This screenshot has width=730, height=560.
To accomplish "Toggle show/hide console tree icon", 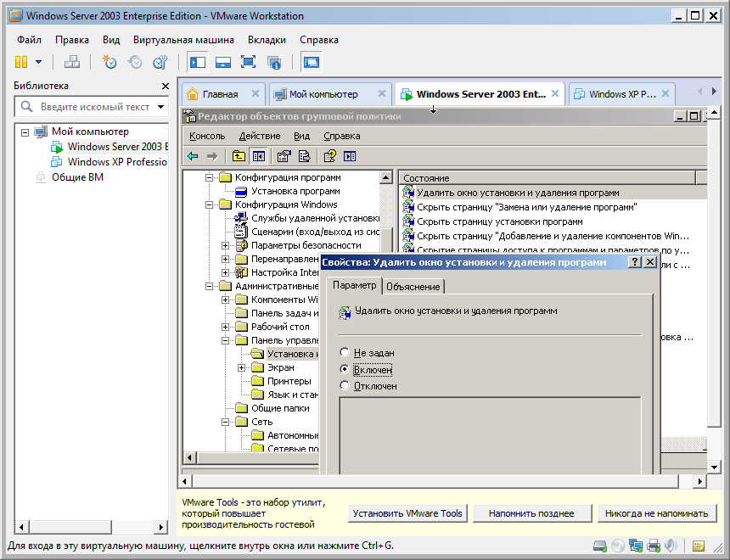I will [x=258, y=156].
